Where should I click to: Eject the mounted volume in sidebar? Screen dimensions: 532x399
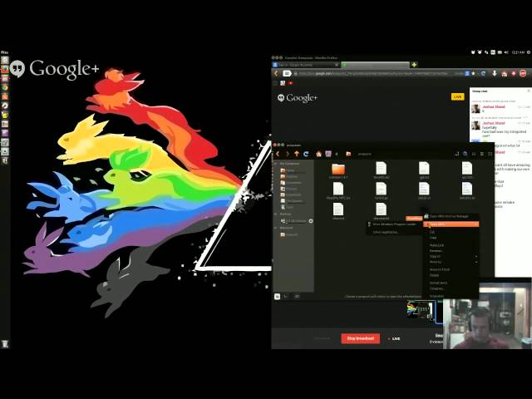tap(310, 221)
